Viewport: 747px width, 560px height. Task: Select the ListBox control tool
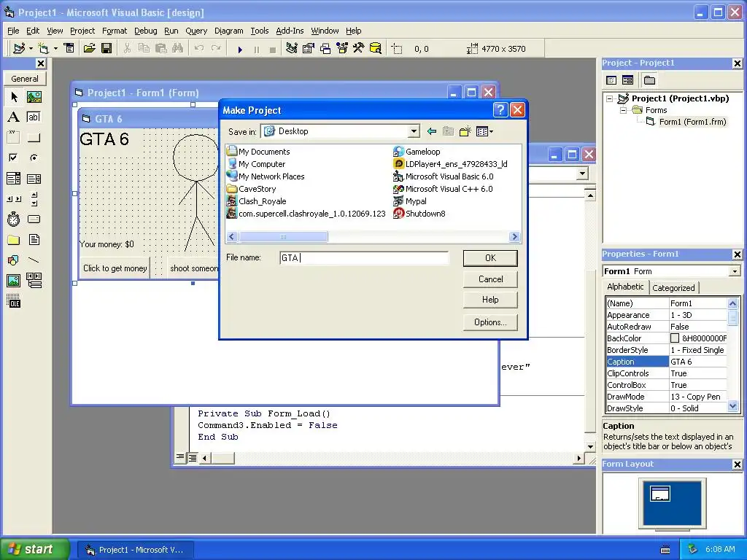(x=34, y=179)
